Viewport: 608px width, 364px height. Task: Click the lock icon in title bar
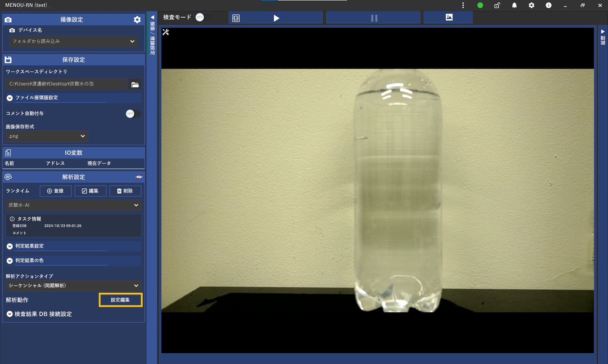(497, 5)
